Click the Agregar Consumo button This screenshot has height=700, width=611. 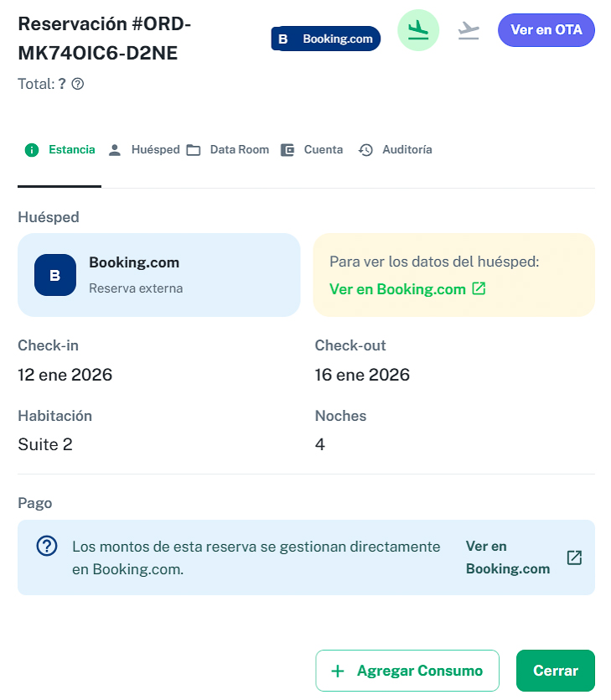[407, 671]
